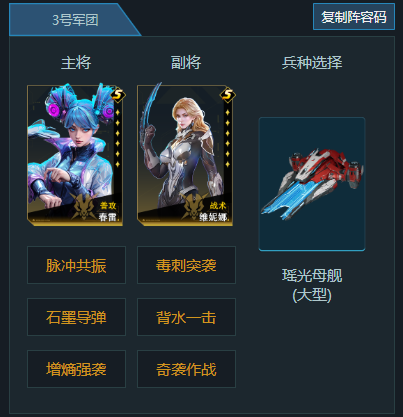Screen dimensions: 403x417
Task: Click the 善攻 tag on 春雷's card
Action: [108, 206]
